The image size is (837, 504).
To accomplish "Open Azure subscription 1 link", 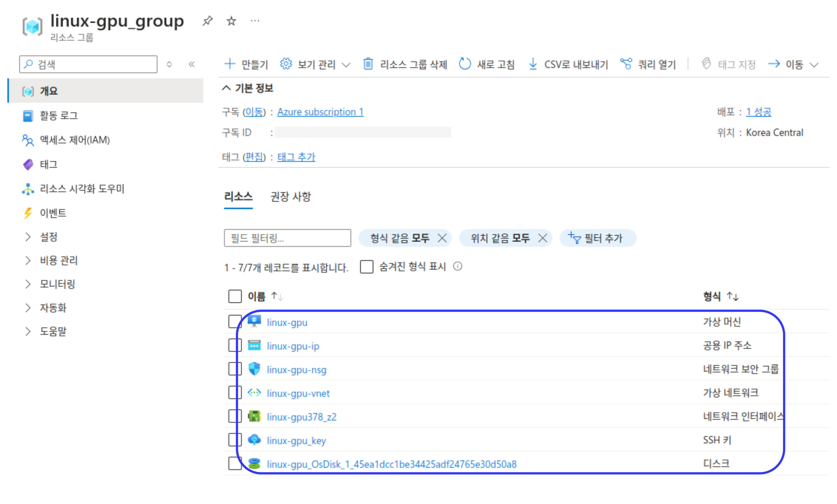I will 320,112.
